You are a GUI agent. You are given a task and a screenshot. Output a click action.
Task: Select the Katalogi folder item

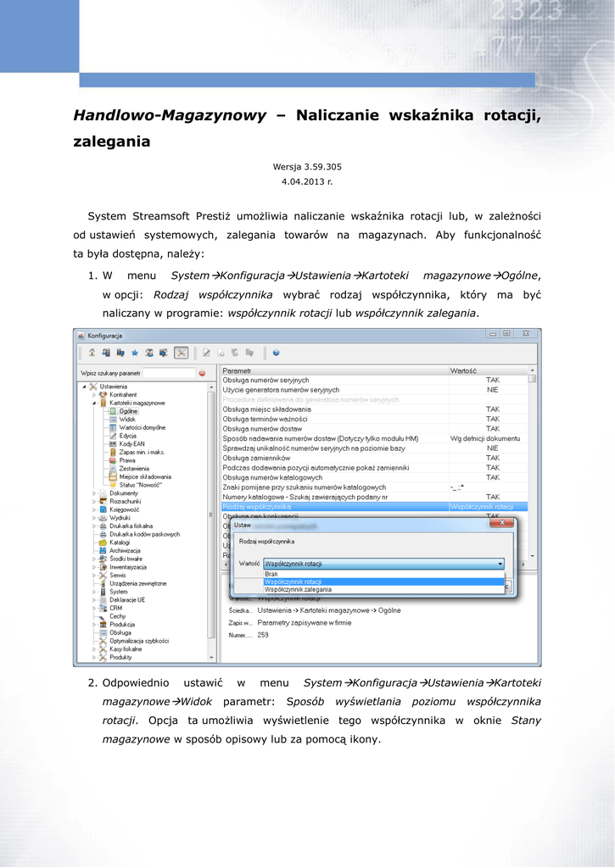pyautogui.click(x=120, y=542)
